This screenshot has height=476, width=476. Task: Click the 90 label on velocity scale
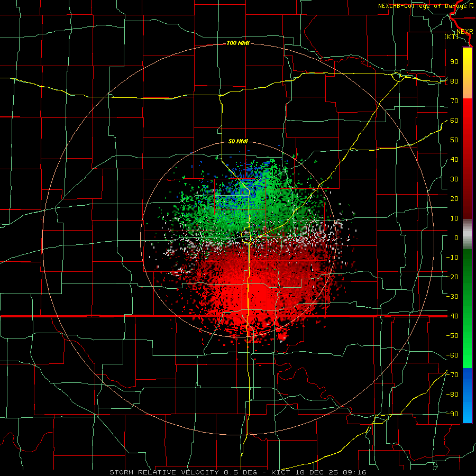[x=454, y=62]
